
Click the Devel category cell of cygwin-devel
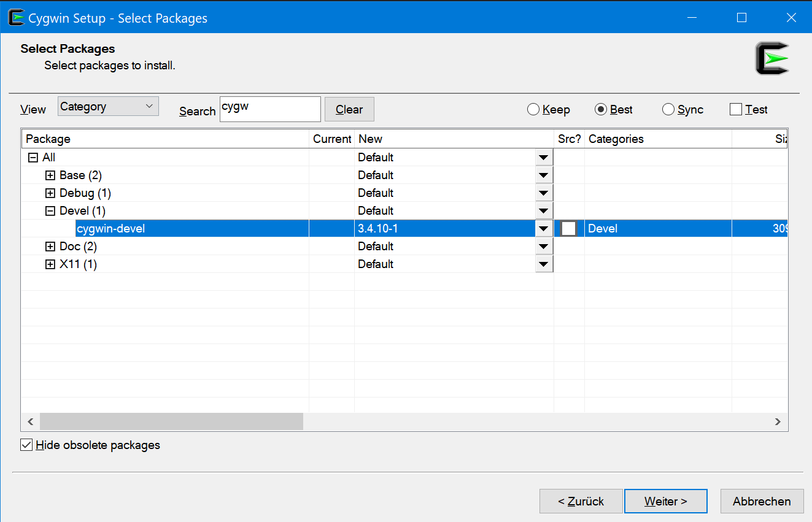tap(658, 229)
